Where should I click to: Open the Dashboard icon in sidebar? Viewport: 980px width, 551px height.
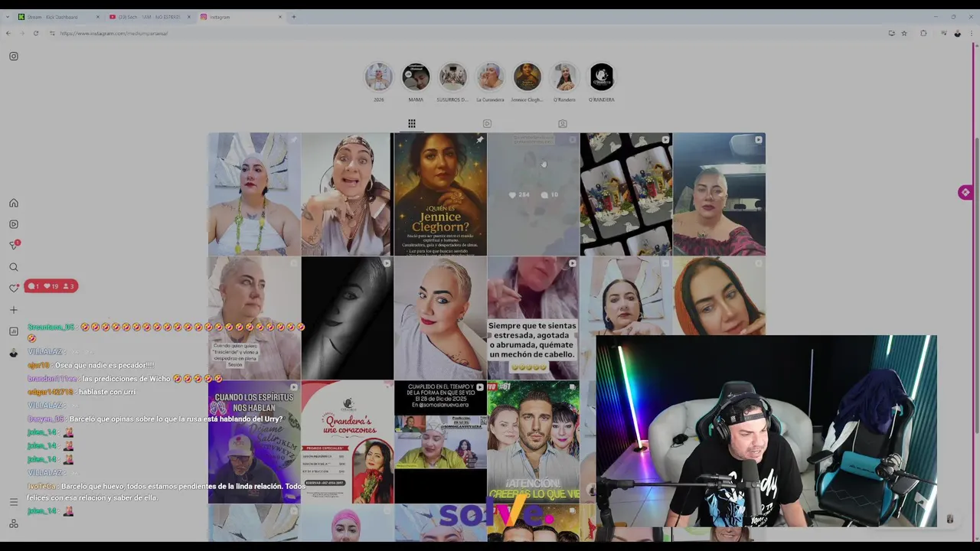(x=14, y=331)
